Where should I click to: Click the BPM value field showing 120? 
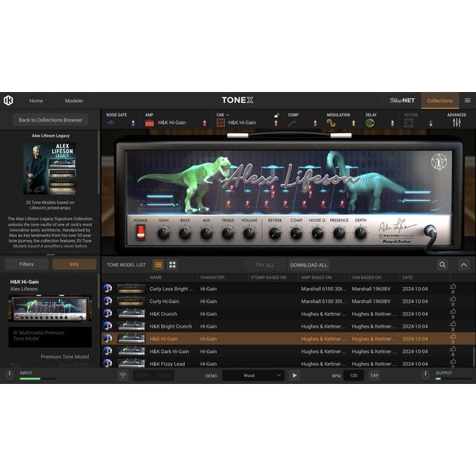coord(353,375)
